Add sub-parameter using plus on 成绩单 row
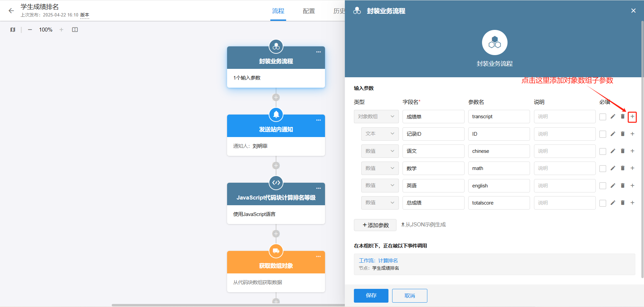644x307 pixels. pos(632,117)
